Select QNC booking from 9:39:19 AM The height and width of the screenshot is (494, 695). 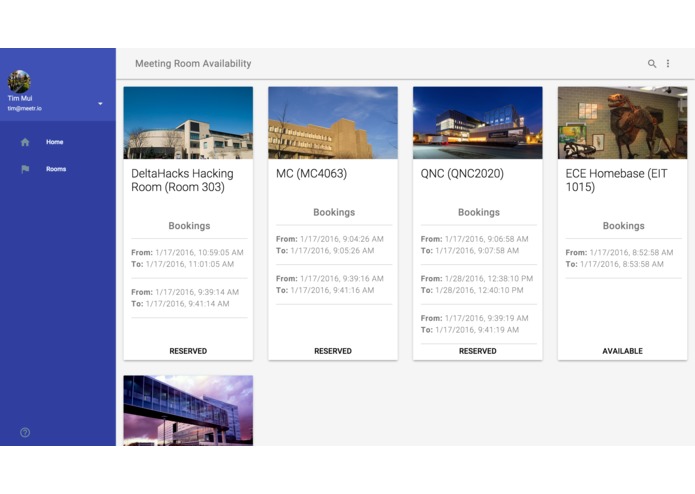click(x=474, y=318)
